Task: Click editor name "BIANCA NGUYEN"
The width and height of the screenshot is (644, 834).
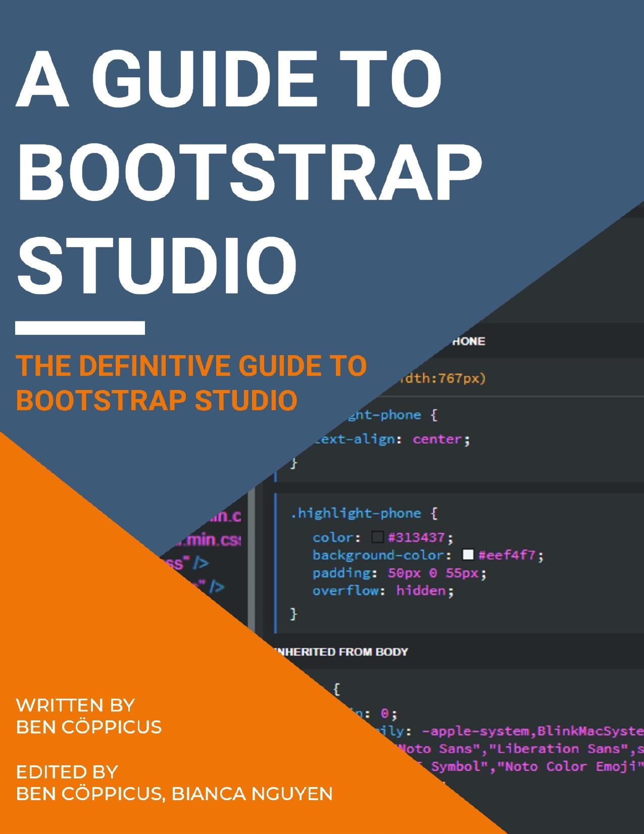Action: click(x=252, y=794)
